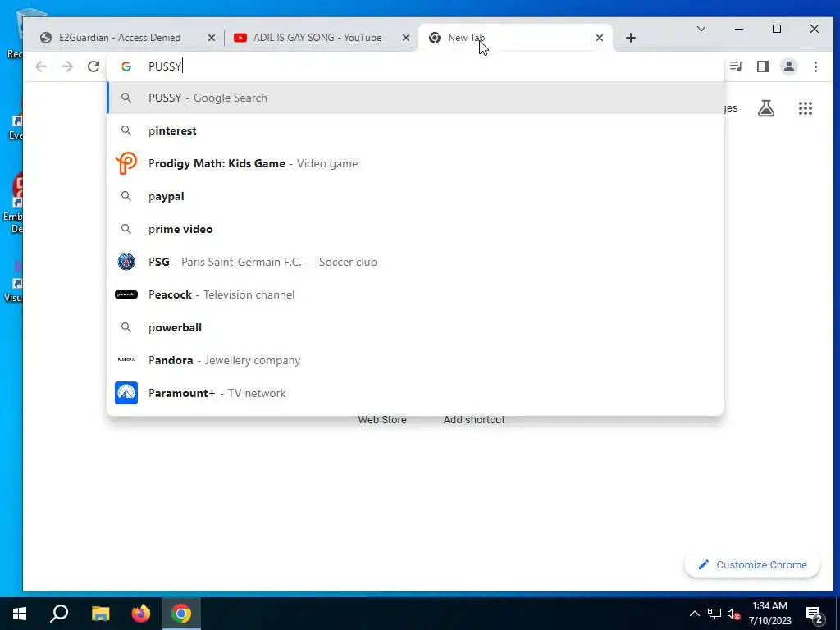The width and height of the screenshot is (840, 630).
Task: Select the paypal suggestion
Action: click(415, 196)
